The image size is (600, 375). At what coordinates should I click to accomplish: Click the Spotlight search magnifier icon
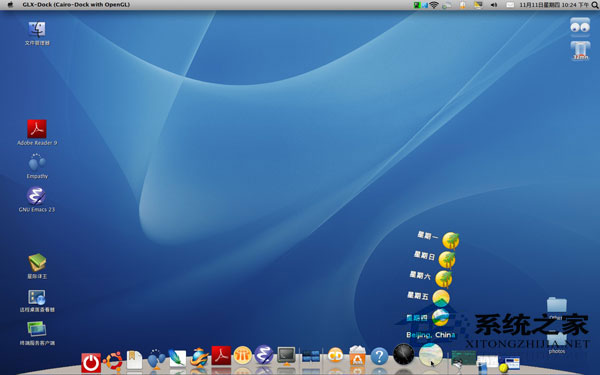(594, 5)
